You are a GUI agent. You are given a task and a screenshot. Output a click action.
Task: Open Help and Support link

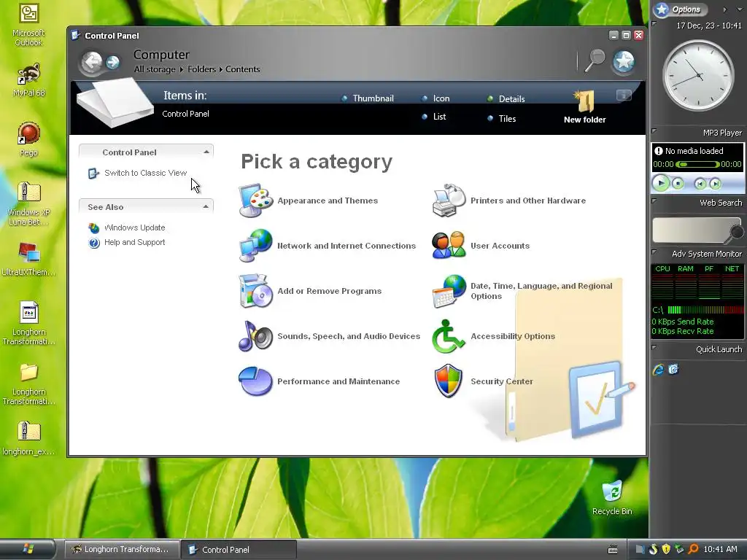click(x=134, y=242)
